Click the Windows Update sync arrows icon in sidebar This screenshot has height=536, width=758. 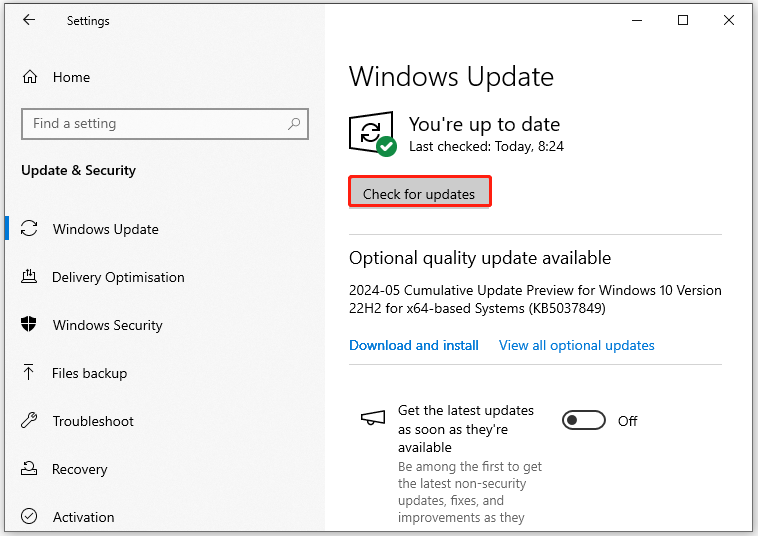[x=29, y=229]
